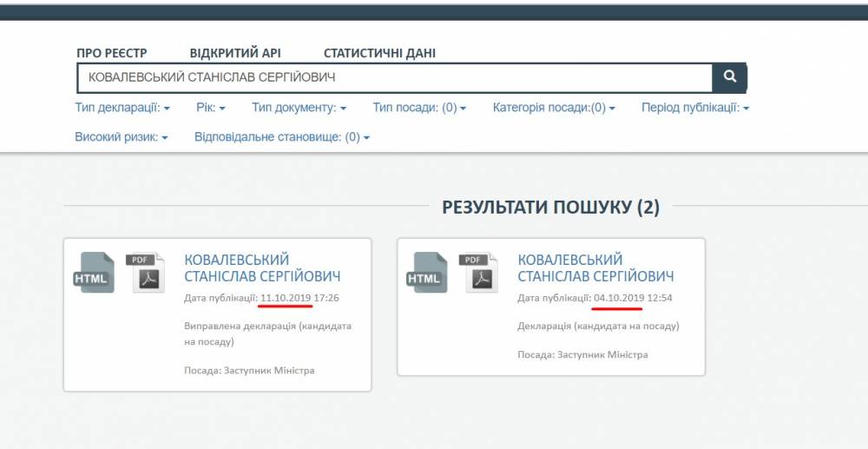Open the СТАТИСТИЧНІ ДАНІ menu item

(x=379, y=53)
